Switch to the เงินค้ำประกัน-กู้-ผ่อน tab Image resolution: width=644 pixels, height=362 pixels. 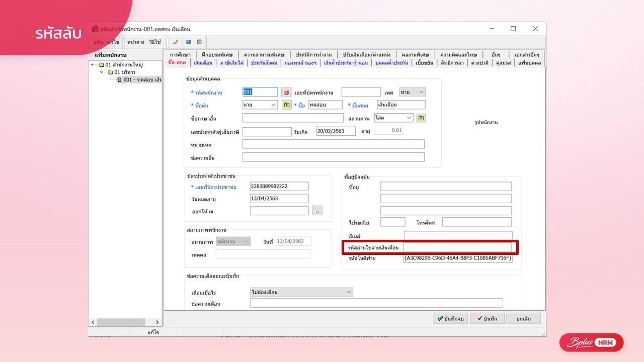pos(346,63)
